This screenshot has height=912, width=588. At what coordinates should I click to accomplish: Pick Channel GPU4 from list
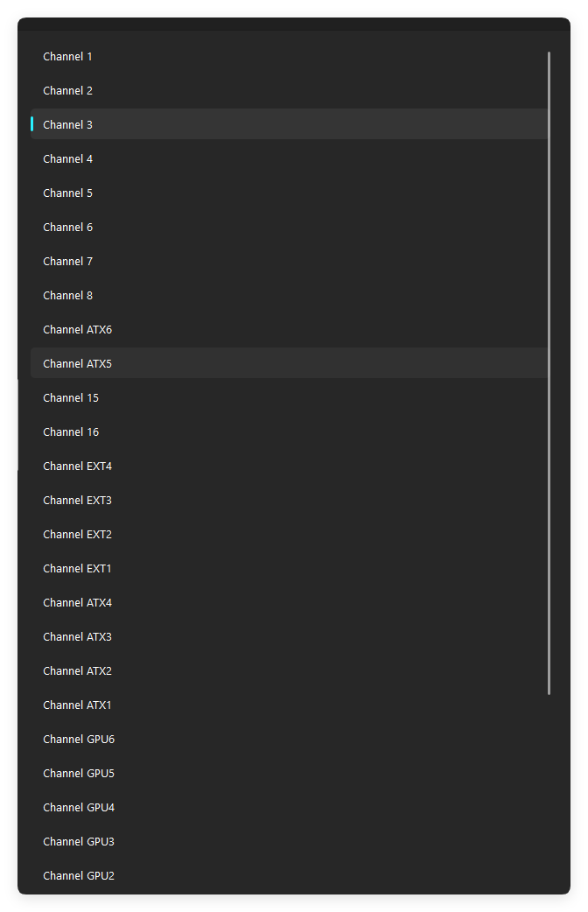tap(290, 807)
